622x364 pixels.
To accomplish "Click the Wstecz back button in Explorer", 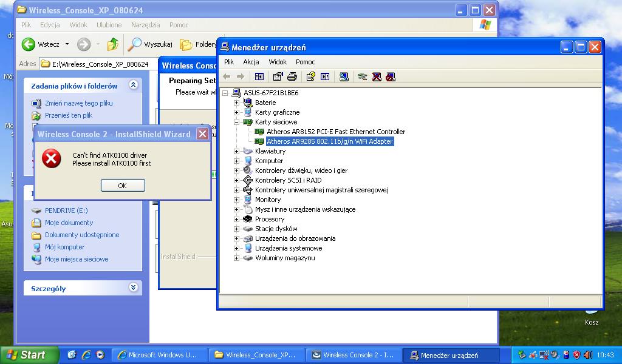I will [x=41, y=44].
